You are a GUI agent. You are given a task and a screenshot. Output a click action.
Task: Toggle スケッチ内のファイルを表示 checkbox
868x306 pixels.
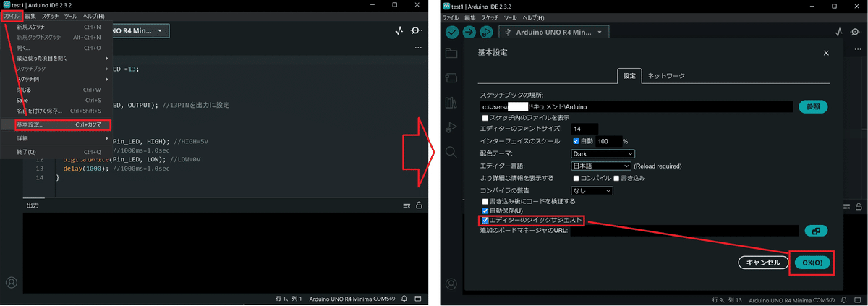485,118
